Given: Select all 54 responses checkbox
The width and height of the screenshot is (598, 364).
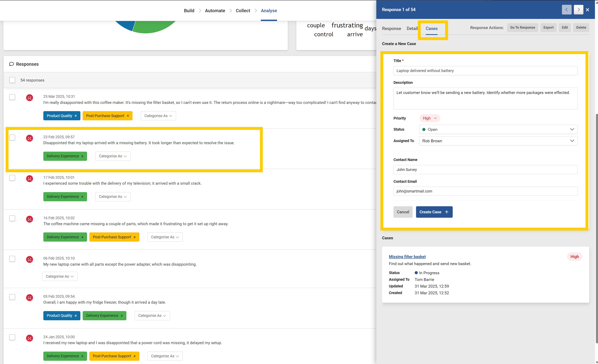Looking at the screenshot, I should (x=12, y=80).
